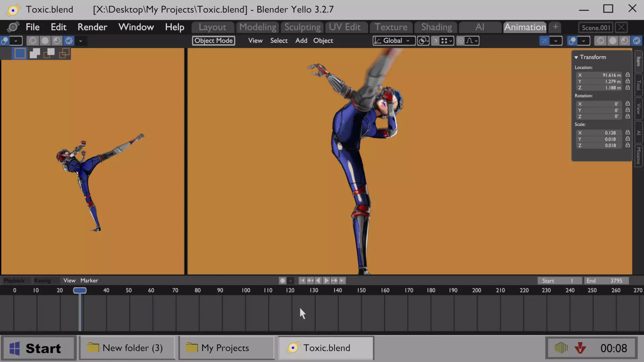Open the Object Mode dropdown

coord(214,41)
